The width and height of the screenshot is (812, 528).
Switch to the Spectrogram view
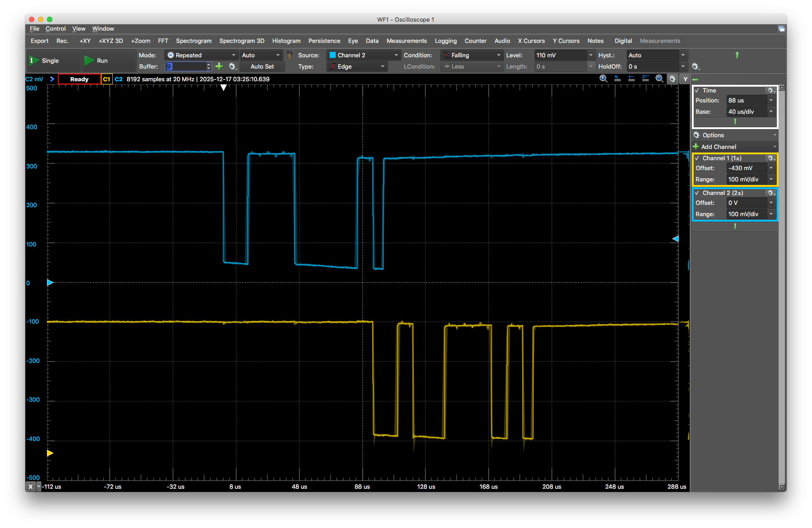pyautogui.click(x=193, y=41)
